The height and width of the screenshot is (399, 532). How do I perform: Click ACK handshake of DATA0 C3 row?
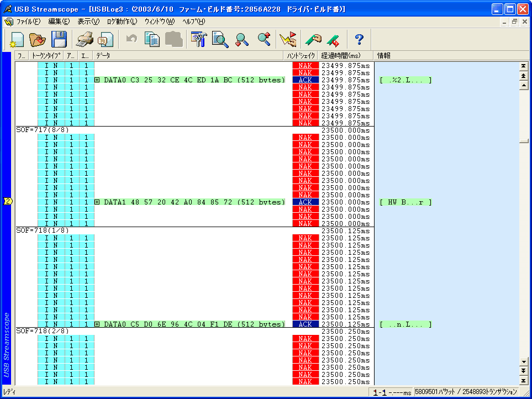[x=305, y=80]
